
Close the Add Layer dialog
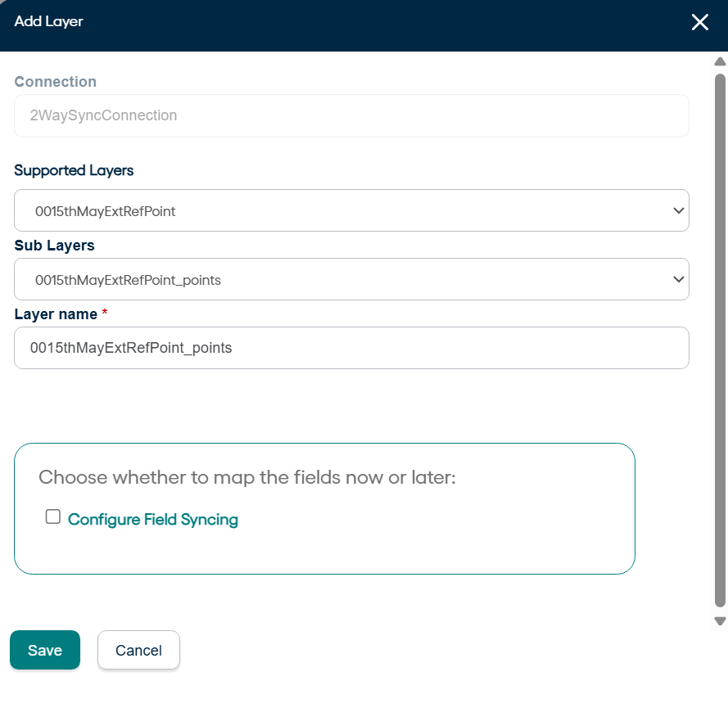[699, 22]
